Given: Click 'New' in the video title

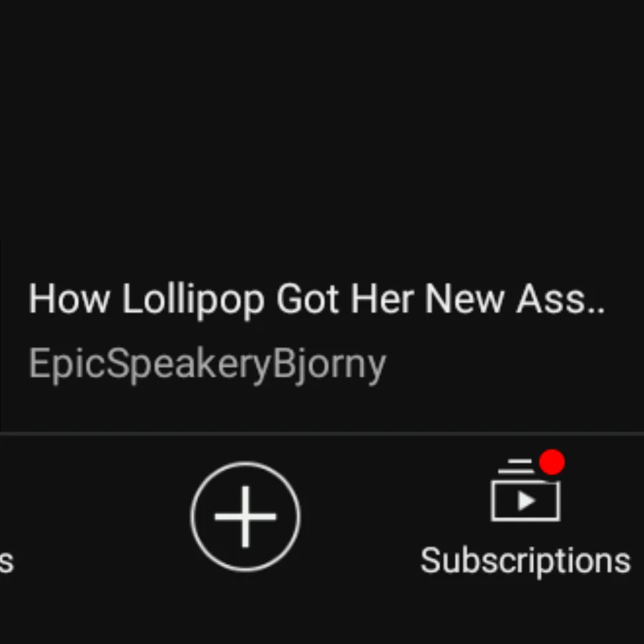Looking at the screenshot, I should (464, 299).
